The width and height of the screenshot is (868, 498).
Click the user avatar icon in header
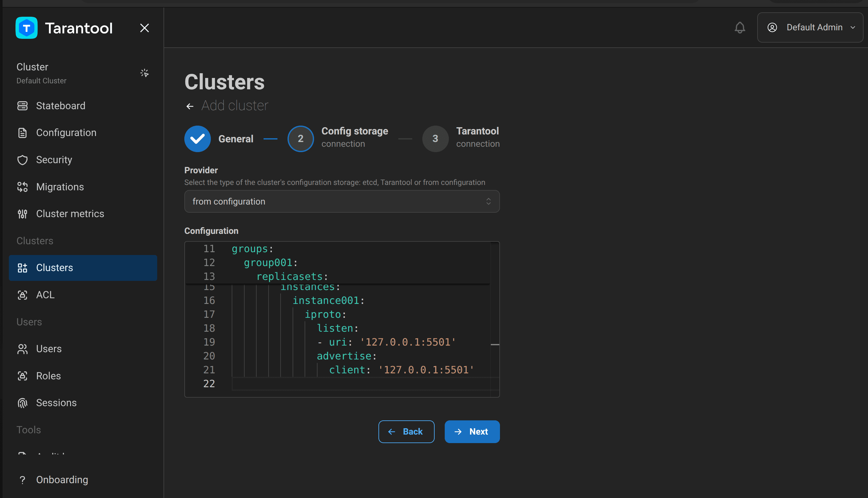pos(772,27)
